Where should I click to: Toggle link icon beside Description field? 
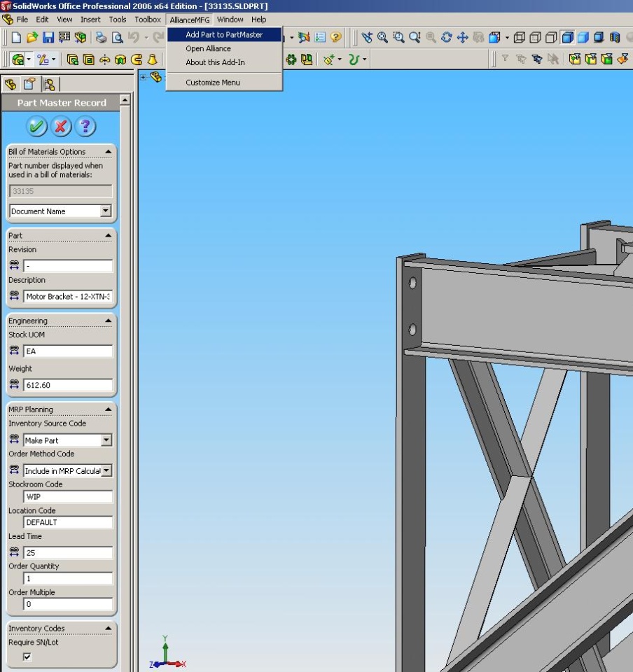point(14,295)
